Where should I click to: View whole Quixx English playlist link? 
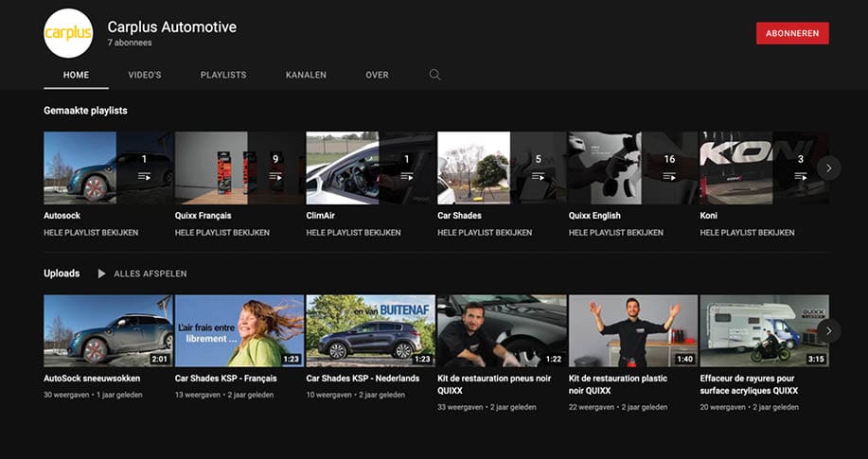coord(615,233)
